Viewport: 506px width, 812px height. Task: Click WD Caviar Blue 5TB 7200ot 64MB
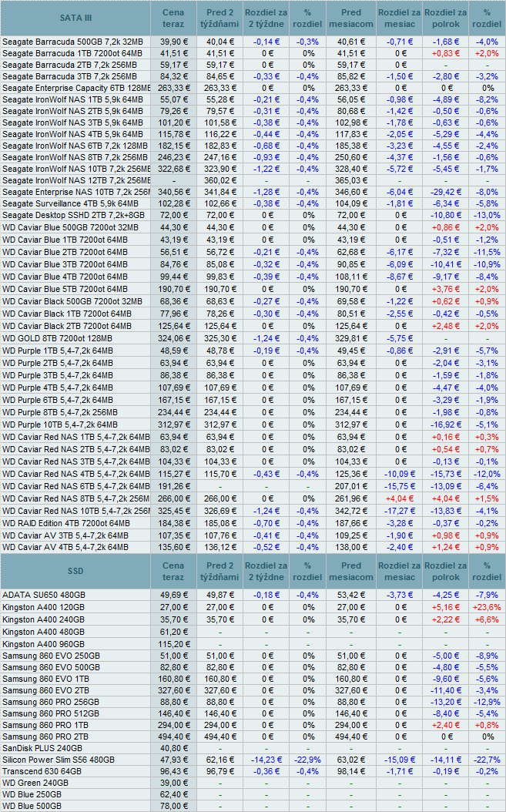[x=65, y=289]
